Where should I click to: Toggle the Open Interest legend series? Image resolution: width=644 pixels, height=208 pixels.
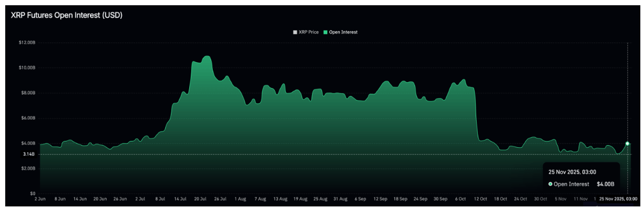(x=340, y=32)
